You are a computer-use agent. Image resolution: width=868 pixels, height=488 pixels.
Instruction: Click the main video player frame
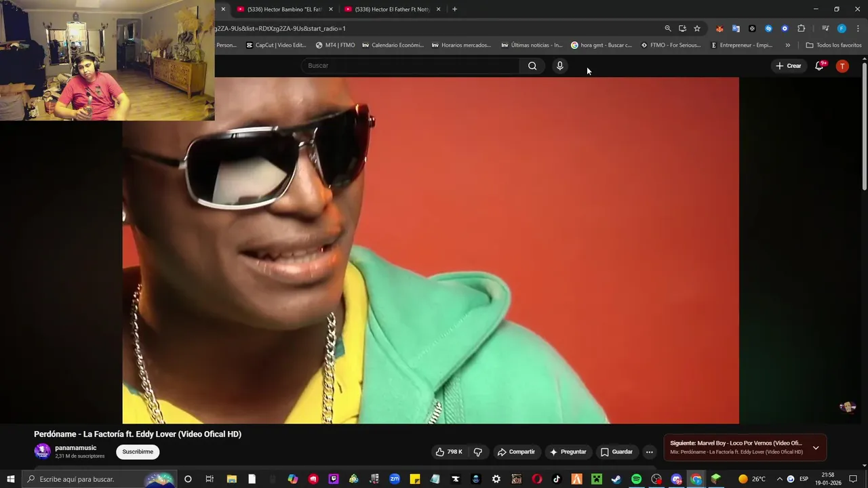pos(430,250)
